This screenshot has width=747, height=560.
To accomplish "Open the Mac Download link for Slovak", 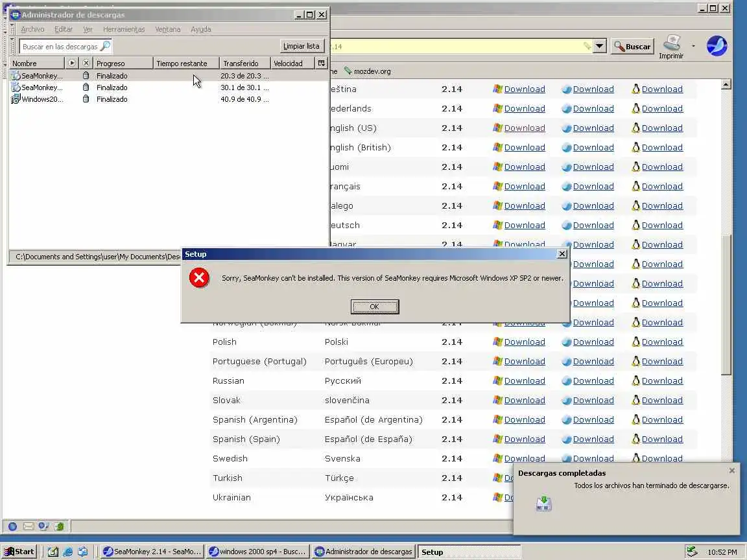I will [593, 401].
